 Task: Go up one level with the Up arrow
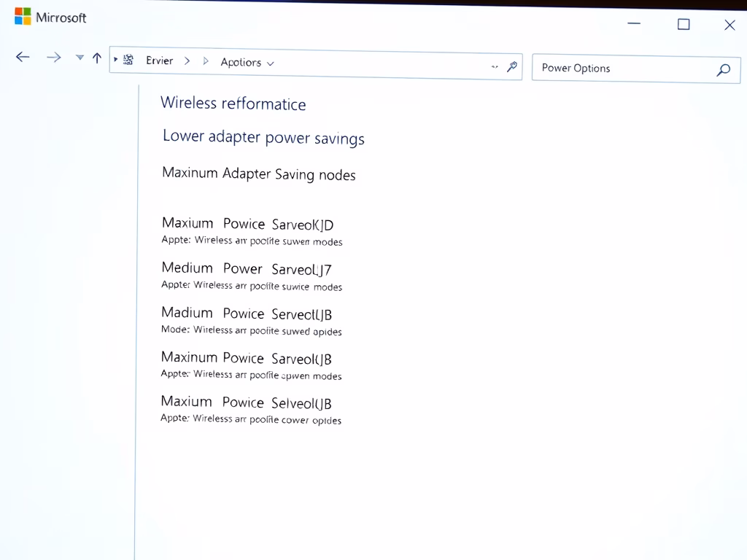point(96,58)
